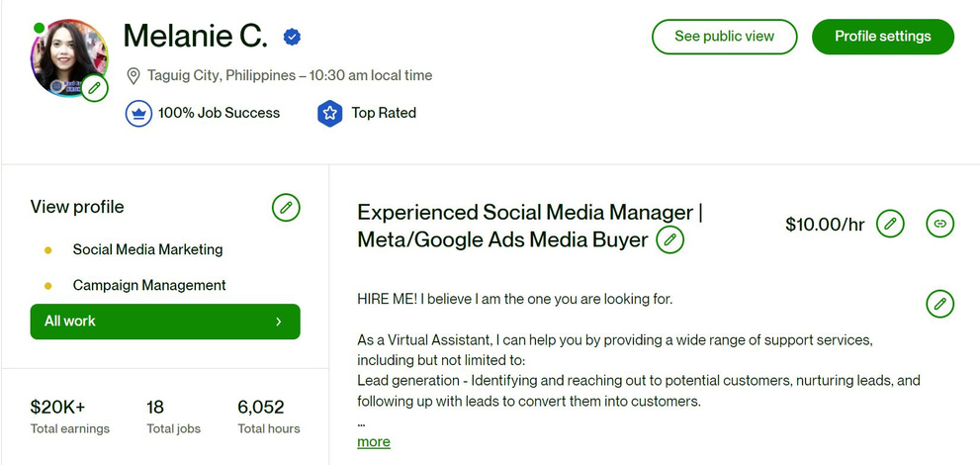Click the Job Success crown badge
The image size is (980, 465).
(138, 113)
